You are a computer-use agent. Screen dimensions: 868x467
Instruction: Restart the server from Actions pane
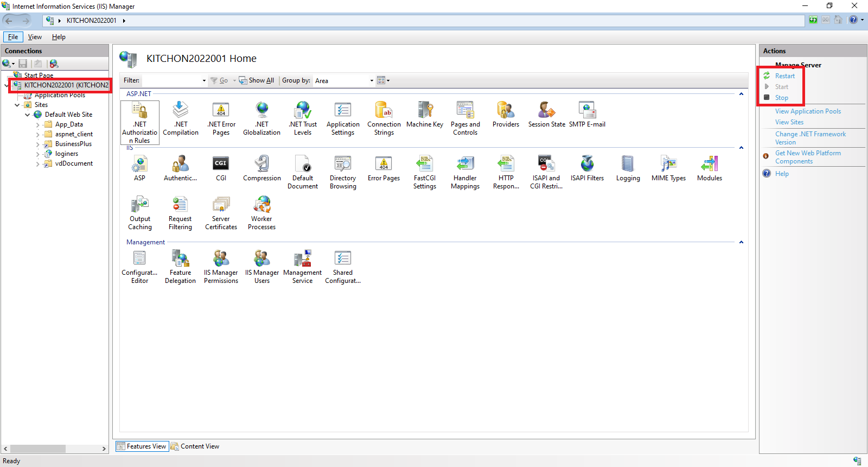tap(784, 76)
